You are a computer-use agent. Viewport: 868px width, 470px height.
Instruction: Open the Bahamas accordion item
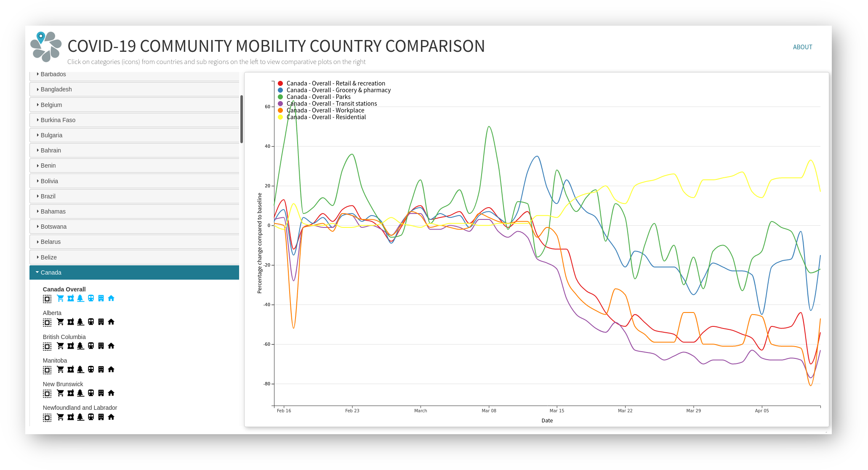pyautogui.click(x=134, y=211)
